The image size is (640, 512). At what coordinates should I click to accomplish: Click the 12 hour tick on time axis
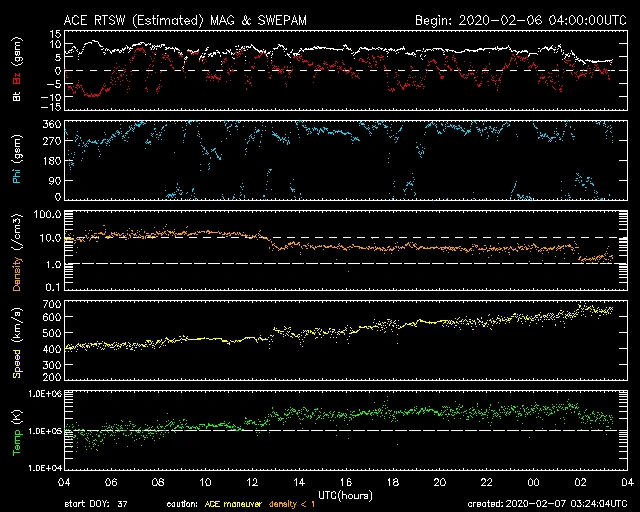[252, 482]
